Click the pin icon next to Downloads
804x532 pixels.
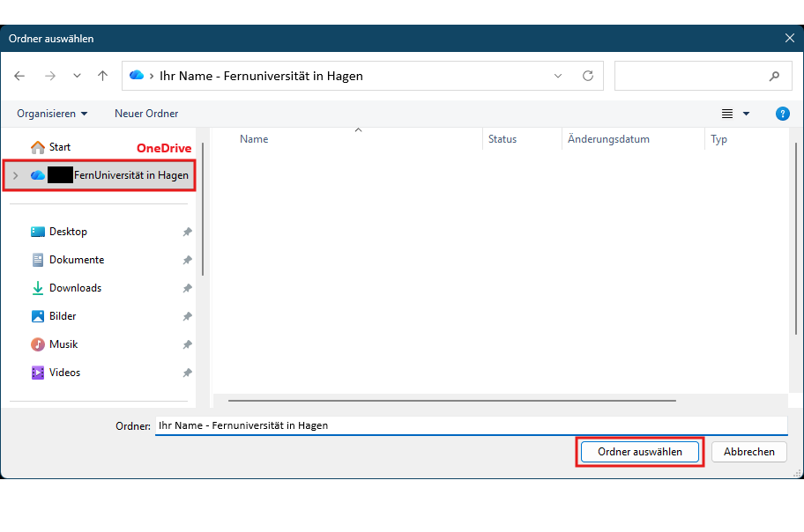point(187,289)
